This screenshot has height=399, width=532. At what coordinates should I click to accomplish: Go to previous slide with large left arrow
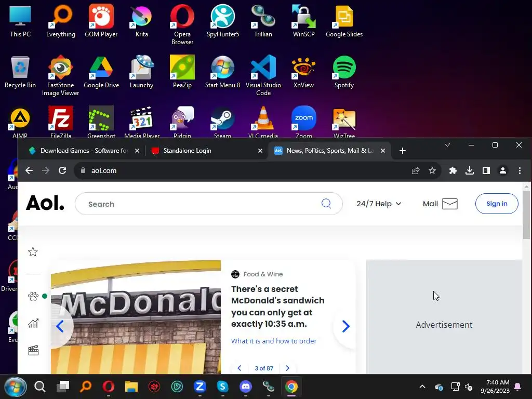point(60,326)
